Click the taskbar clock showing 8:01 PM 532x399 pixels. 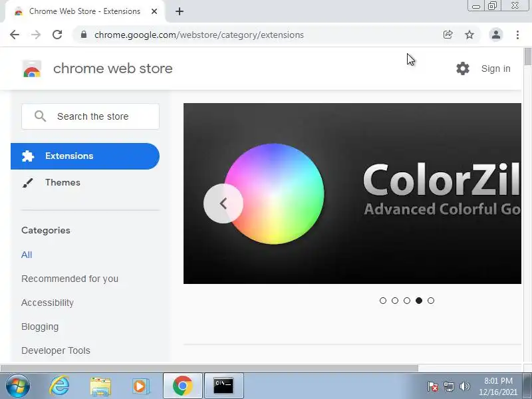[498, 386]
